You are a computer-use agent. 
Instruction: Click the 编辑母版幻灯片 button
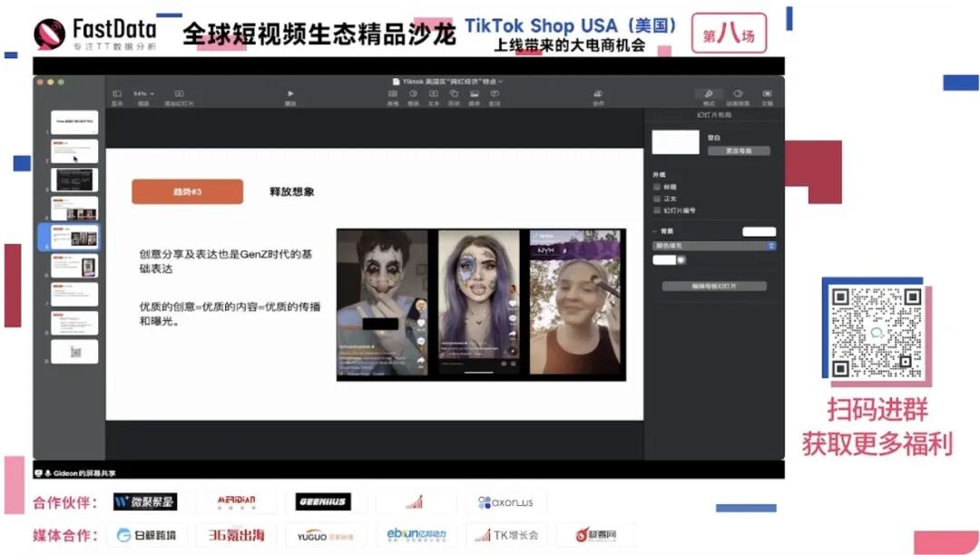(x=715, y=285)
